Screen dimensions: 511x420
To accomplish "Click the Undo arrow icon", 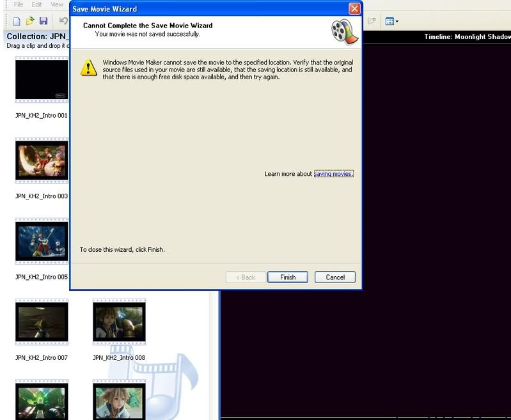I will pyautogui.click(x=63, y=21).
